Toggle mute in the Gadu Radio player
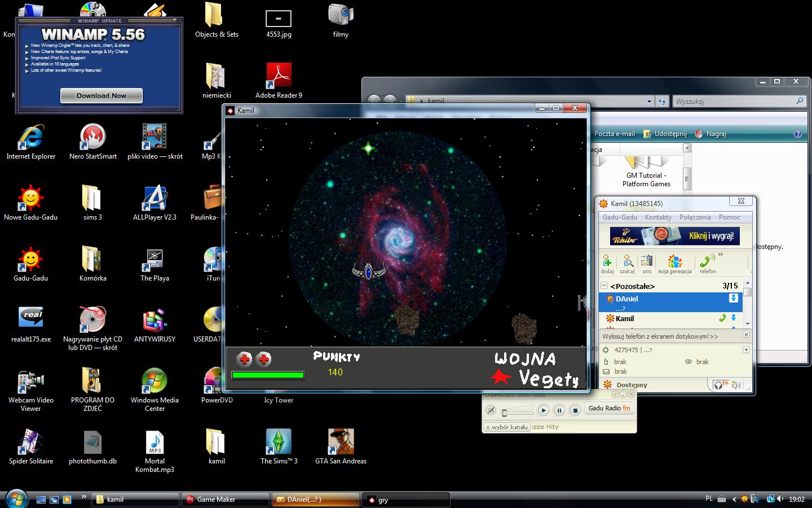 pos(491,410)
